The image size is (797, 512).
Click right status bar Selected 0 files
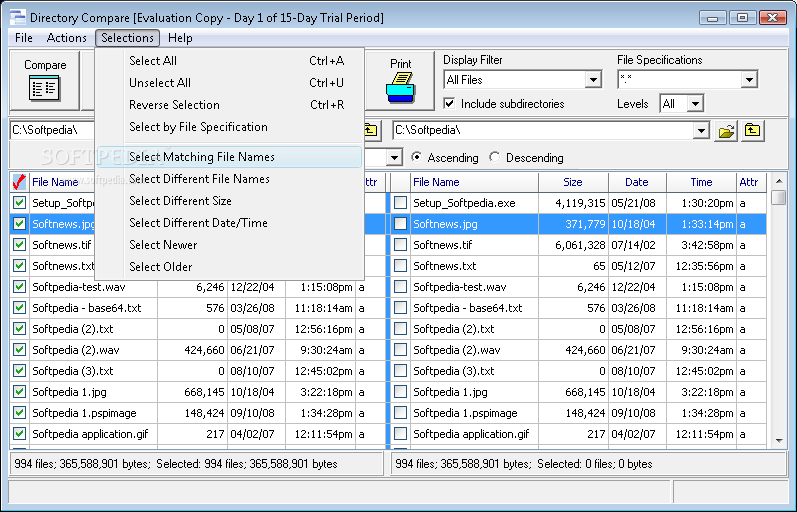point(595,464)
